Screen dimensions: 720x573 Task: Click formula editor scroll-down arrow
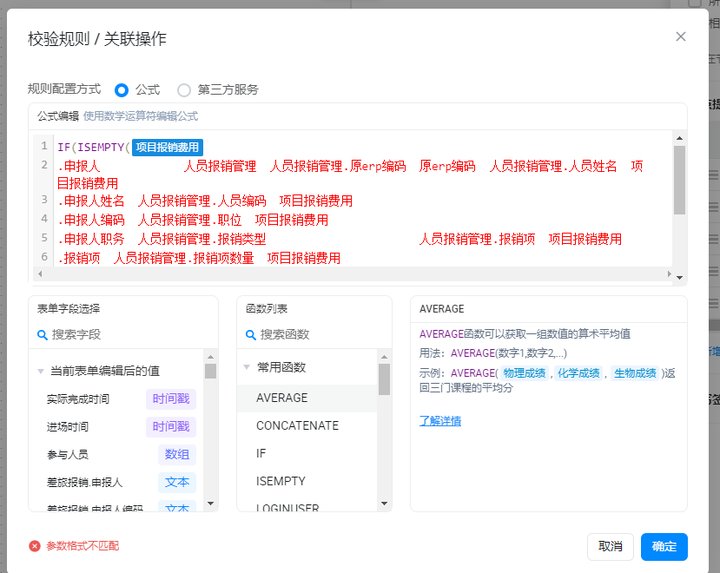pos(679,277)
